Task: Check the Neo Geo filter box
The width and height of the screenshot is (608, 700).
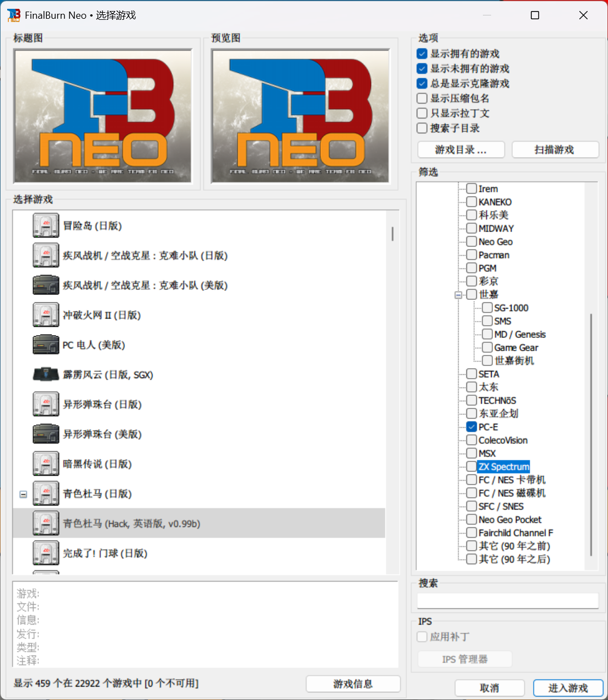Action: coord(471,241)
